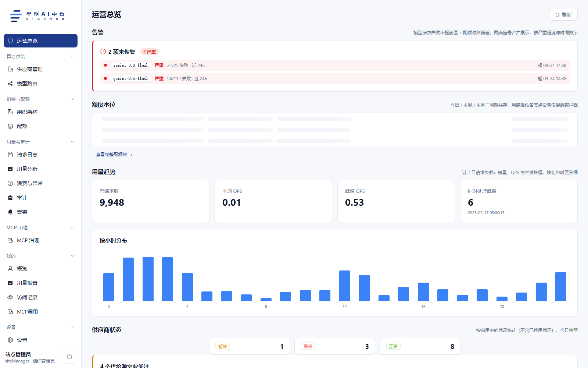Open the 供应商管理 menu label
This screenshot has width=588, height=368.
30,69
